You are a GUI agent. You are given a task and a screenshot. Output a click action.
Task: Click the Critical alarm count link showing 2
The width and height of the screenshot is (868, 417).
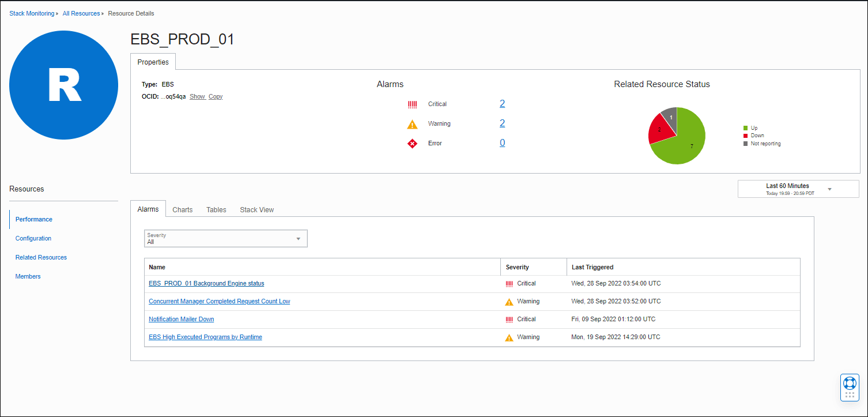click(x=502, y=103)
